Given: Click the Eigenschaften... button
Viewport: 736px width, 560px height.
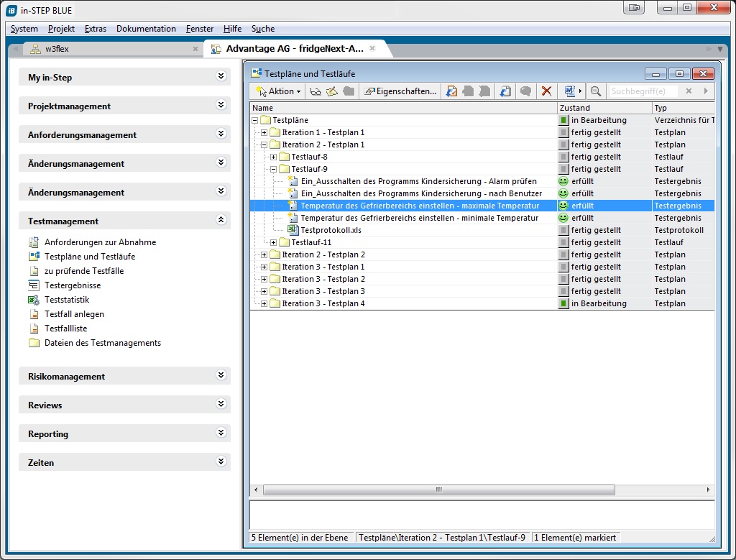Looking at the screenshot, I should pyautogui.click(x=400, y=91).
